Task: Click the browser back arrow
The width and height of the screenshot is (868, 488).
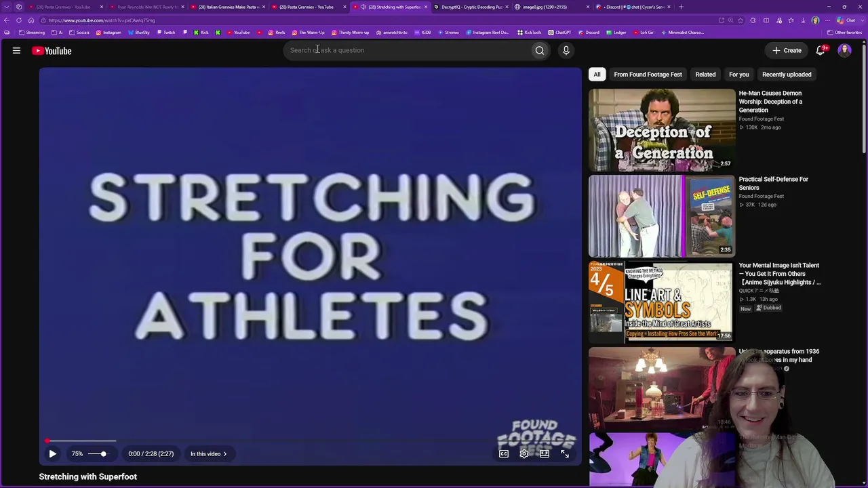Action: [7, 20]
